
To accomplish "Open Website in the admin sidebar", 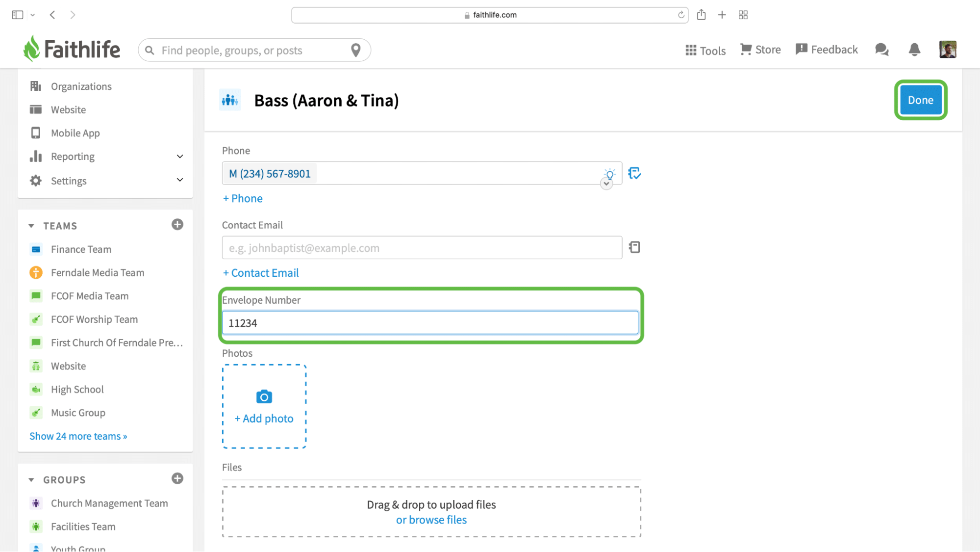I will (68, 110).
